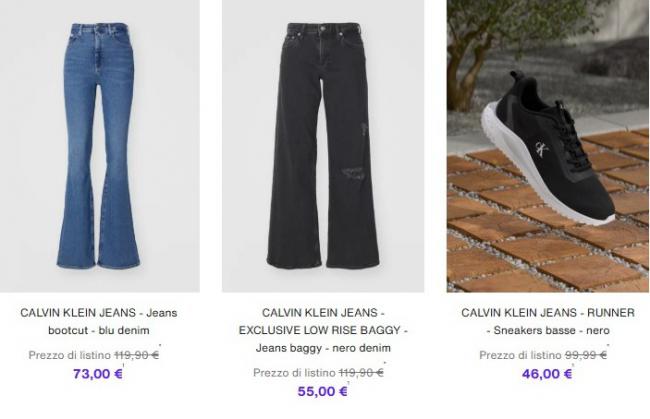
Task: Open the blue bootcut jeans product image
Action: pos(99,146)
